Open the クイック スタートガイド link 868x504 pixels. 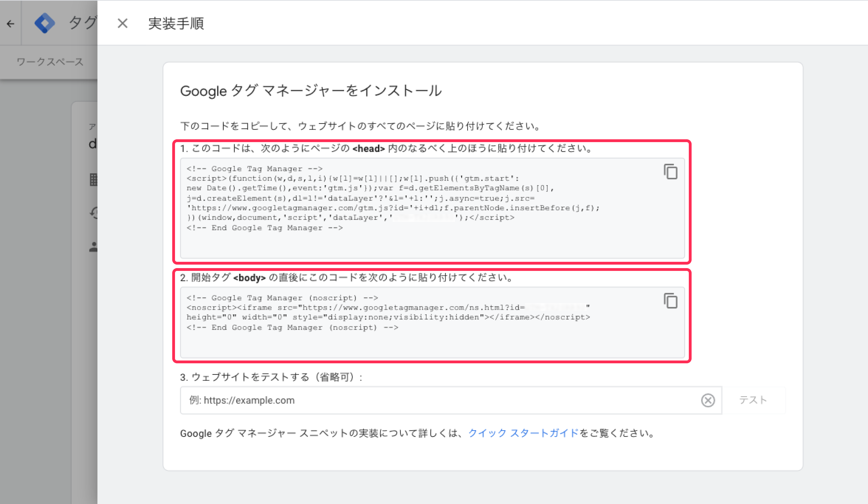pyautogui.click(x=524, y=433)
